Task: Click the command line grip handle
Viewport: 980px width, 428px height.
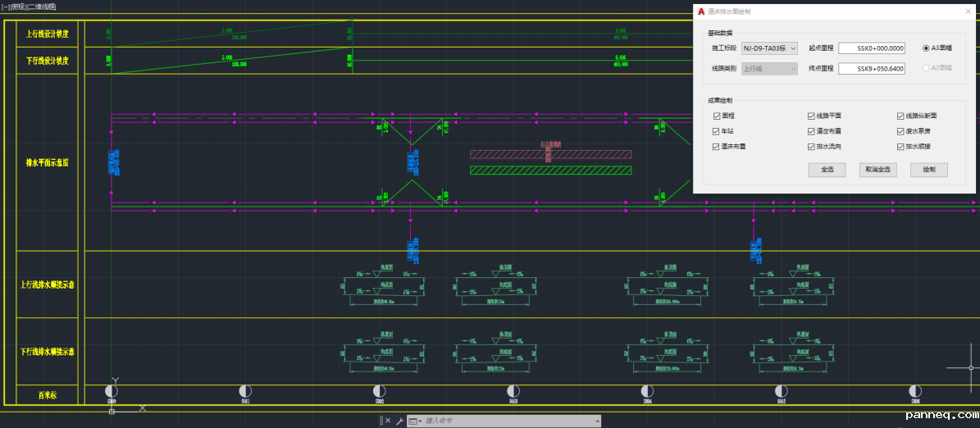Action: [381, 421]
